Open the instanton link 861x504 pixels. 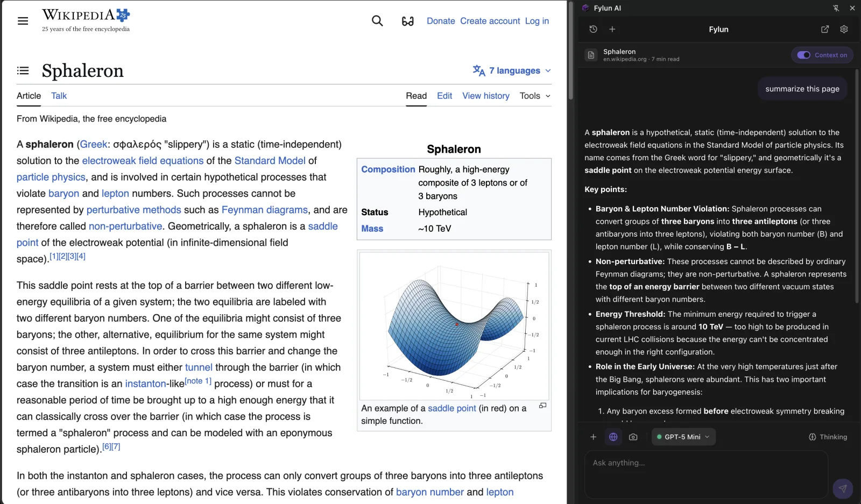click(x=145, y=384)
